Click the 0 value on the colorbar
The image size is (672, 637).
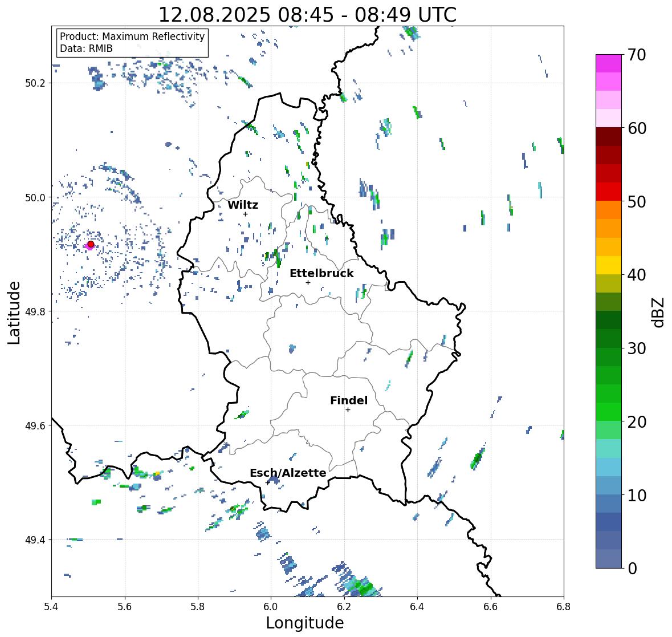click(x=633, y=569)
